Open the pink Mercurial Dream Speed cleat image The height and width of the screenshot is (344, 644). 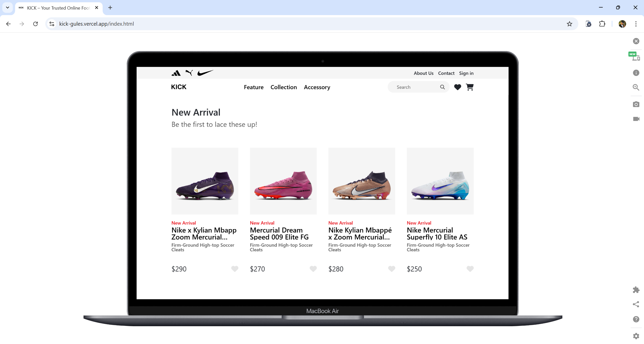click(283, 181)
